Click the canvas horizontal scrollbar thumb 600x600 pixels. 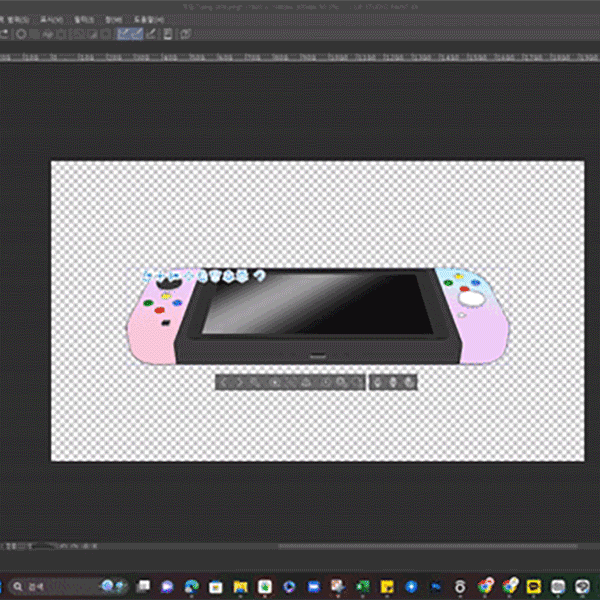coord(428,546)
